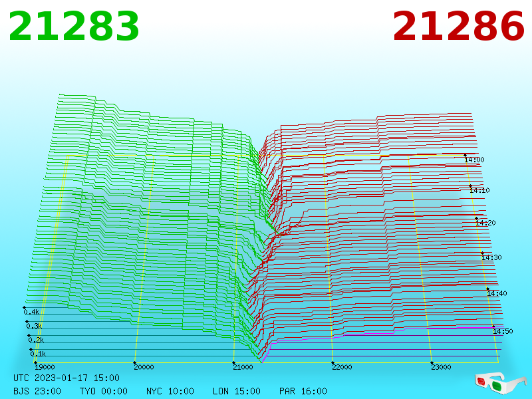Click the LON 15:00 time entry
This screenshot has height=399, width=532.
[237, 391]
